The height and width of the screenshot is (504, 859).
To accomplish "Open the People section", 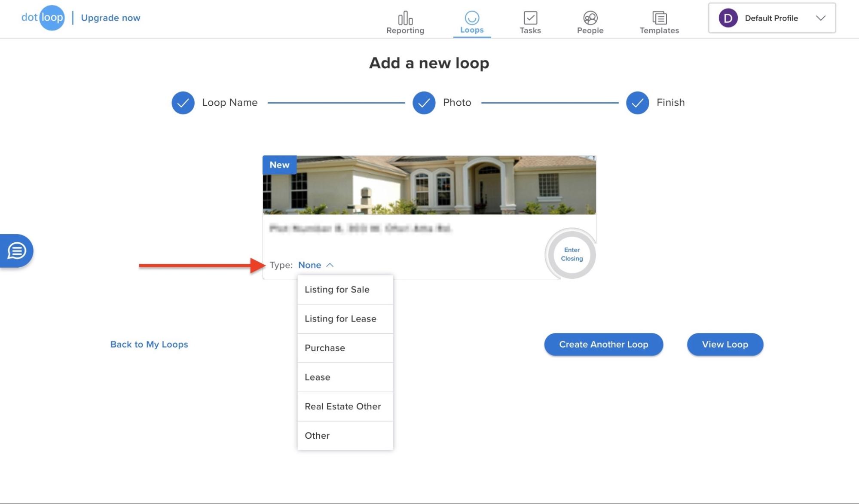I will pyautogui.click(x=590, y=21).
